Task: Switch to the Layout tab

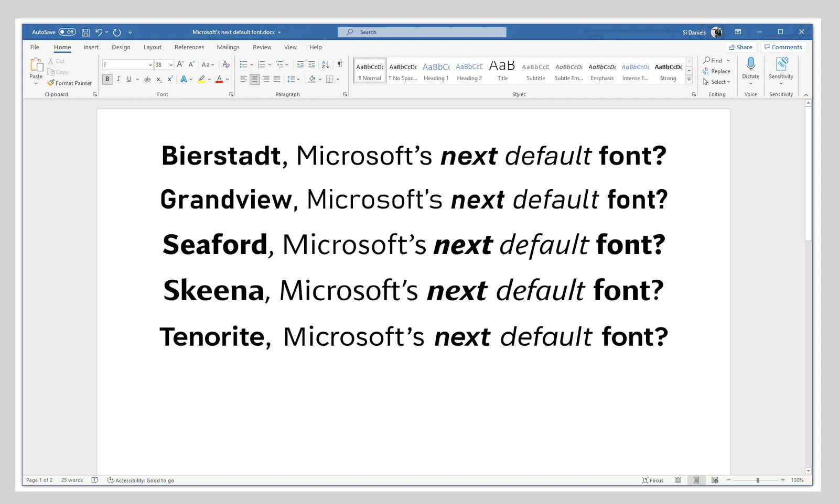Action: 153,47
